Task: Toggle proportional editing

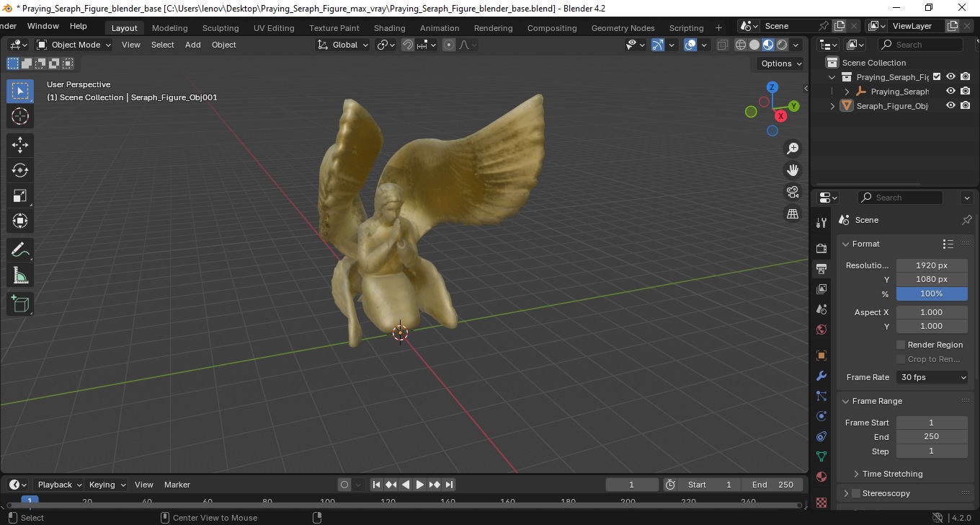Action: click(450, 45)
